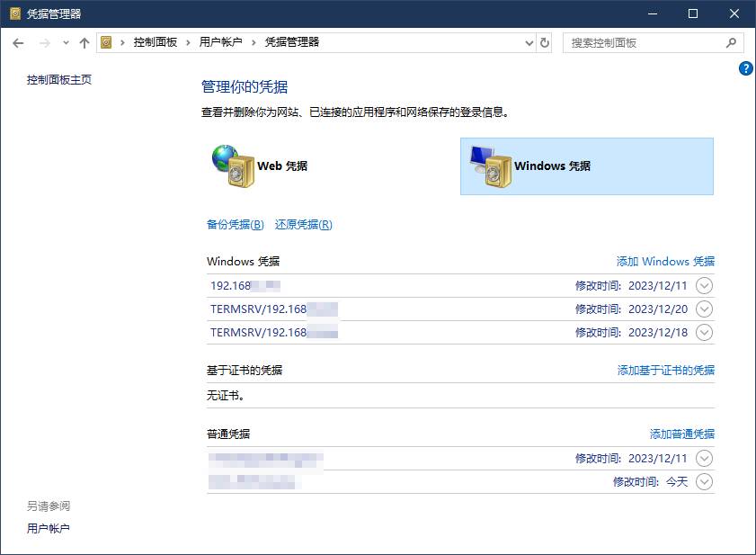
Task: Click 添加普通凭据 link
Action: pos(682,434)
